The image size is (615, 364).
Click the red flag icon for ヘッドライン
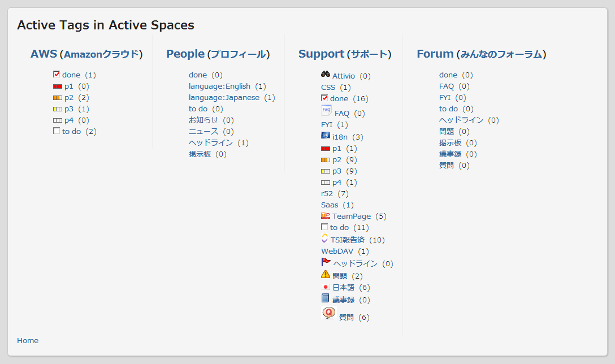[326, 262]
